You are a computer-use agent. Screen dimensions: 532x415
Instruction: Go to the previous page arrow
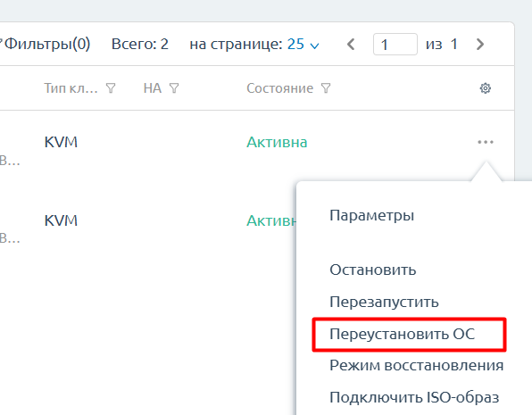click(x=351, y=44)
